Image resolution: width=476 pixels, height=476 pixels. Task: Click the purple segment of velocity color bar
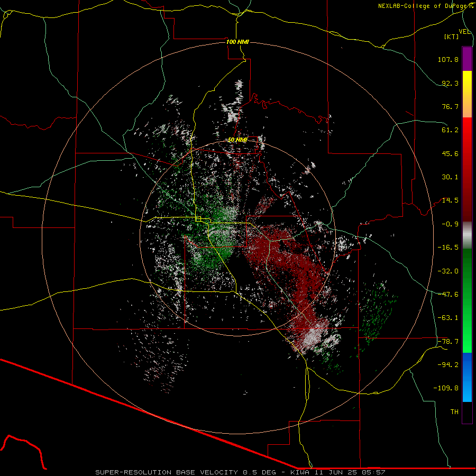[x=467, y=59]
